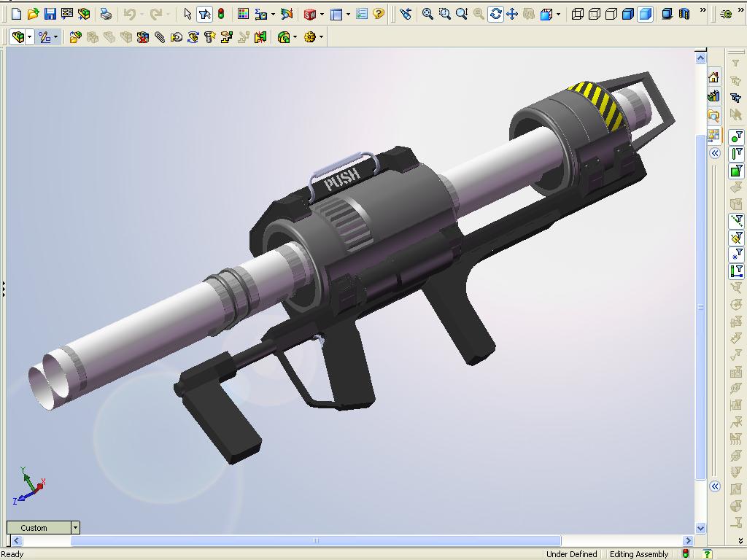Click the yellow question mark help icon
Screen dimensions: 747x560
[379, 14]
